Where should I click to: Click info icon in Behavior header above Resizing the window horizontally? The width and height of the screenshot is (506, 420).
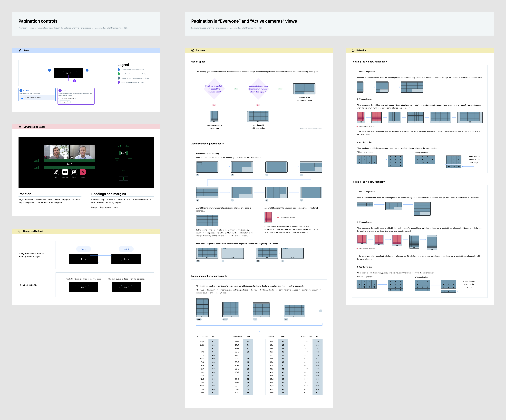353,50
